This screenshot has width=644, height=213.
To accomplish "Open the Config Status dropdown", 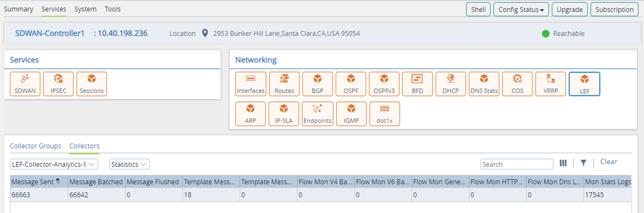I will (x=521, y=9).
